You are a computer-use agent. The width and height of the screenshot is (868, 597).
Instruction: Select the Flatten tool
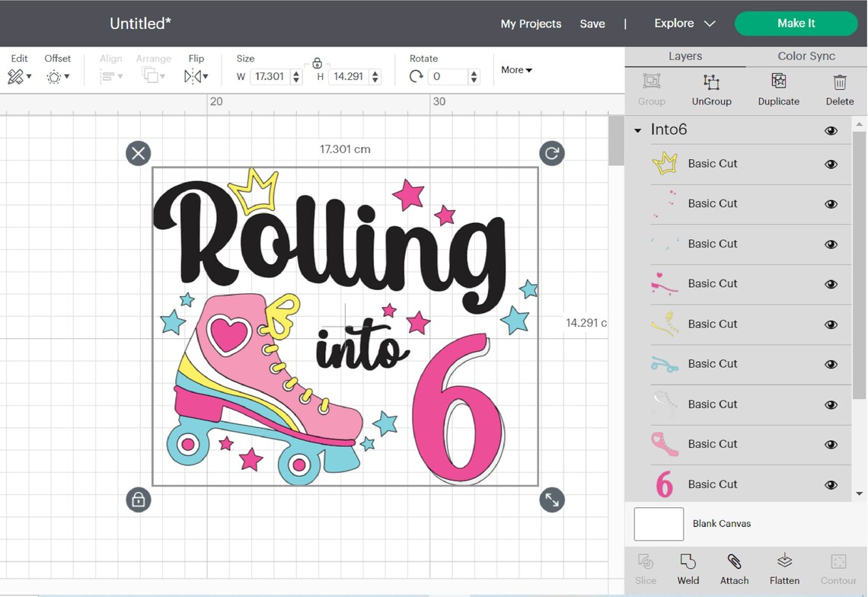(x=783, y=567)
